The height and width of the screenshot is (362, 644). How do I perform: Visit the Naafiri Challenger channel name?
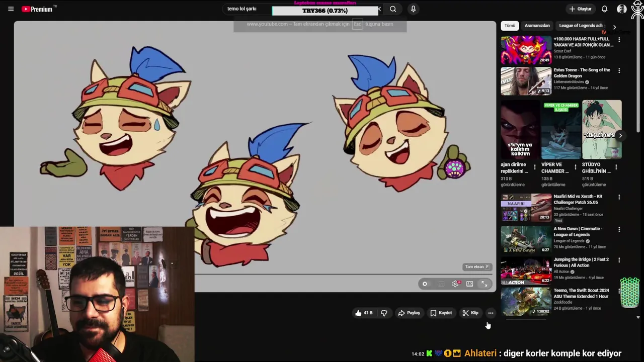(x=568, y=209)
